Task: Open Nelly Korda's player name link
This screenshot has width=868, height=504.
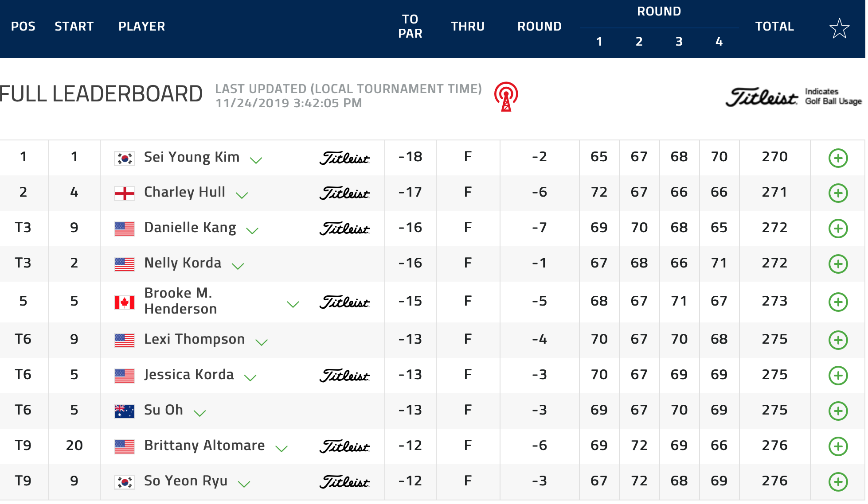Action: (x=183, y=263)
